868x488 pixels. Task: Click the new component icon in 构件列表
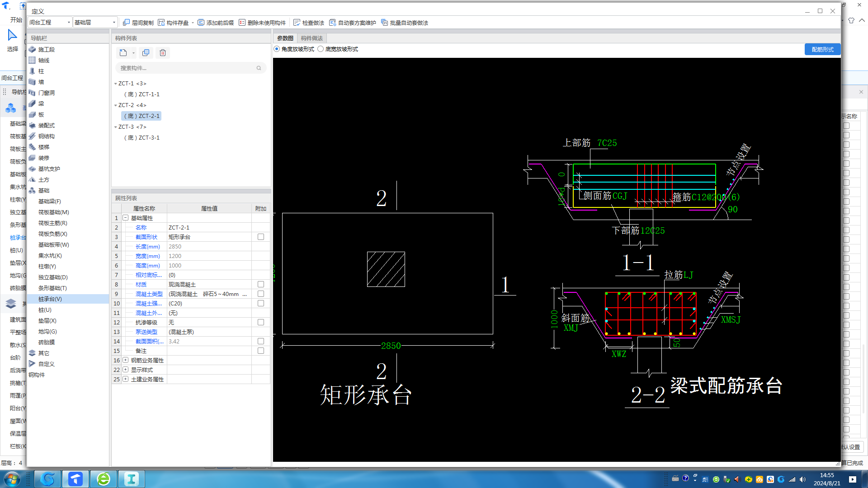[x=123, y=53]
